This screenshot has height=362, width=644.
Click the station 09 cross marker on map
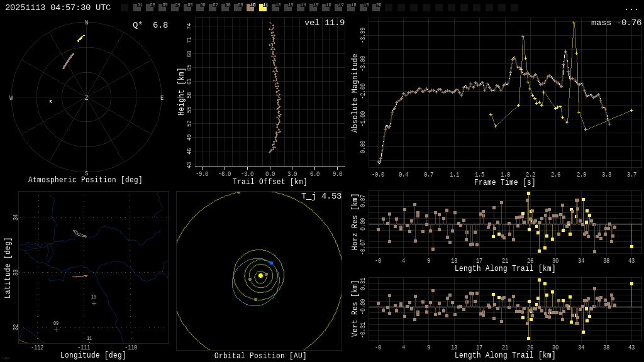tap(56, 329)
